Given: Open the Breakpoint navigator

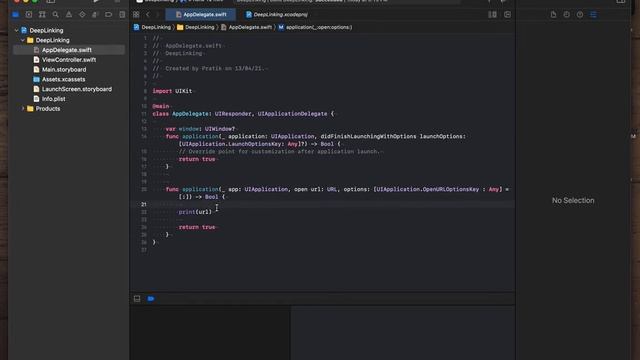Looking at the screenshot, I should tap(109, 15).
